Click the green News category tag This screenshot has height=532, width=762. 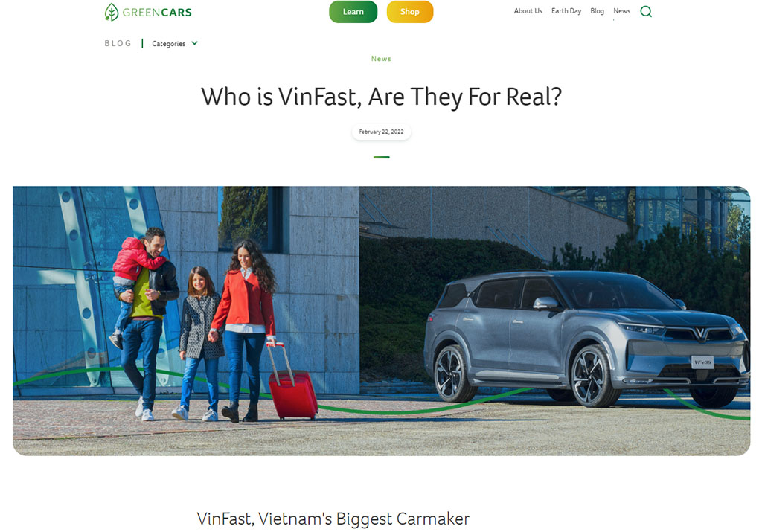[x=381, y=59]
